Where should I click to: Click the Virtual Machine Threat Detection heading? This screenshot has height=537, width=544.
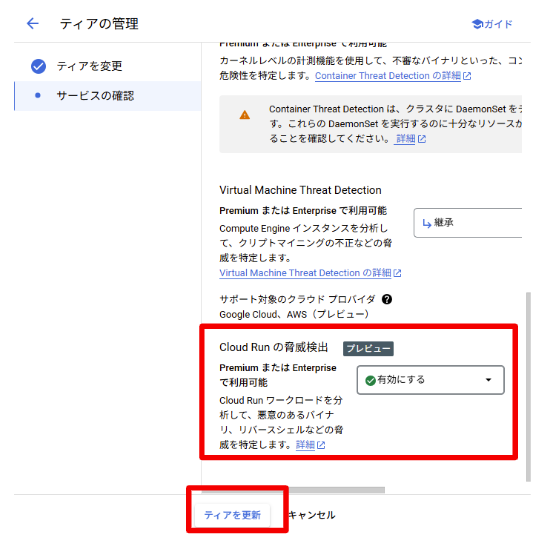click(300, 190)
